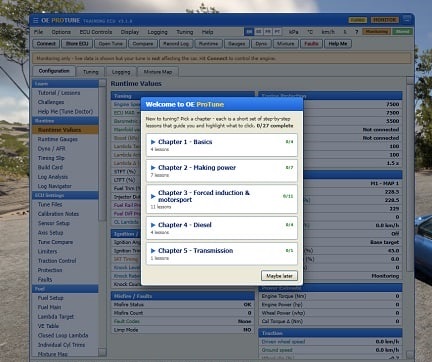
Task: Click the question mark help icon
Action: coord(356,32)
